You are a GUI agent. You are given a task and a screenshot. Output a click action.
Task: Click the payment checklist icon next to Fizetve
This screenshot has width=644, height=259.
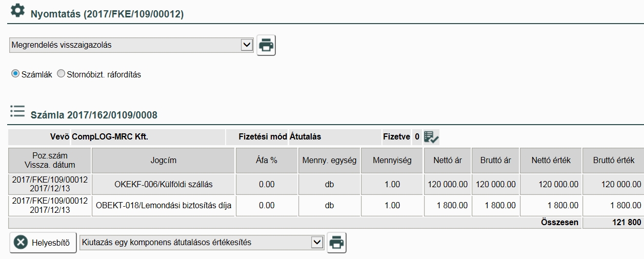click(431, 137)
